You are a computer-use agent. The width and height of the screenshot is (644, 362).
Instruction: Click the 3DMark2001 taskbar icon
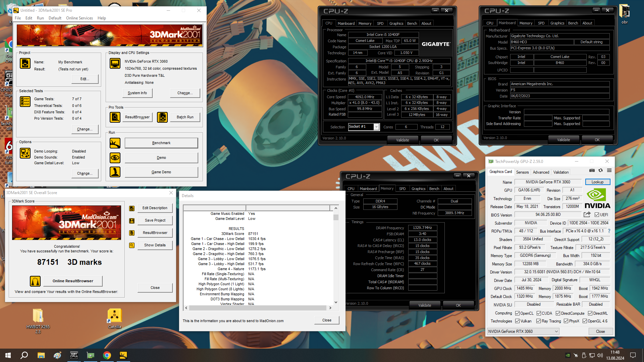pos(123,355)
